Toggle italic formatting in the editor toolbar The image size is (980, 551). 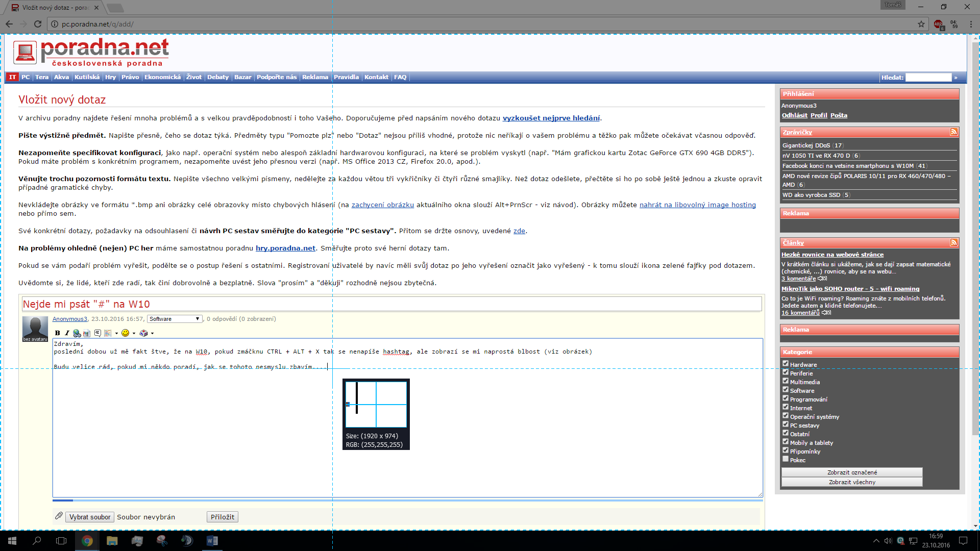coord(67,333)
